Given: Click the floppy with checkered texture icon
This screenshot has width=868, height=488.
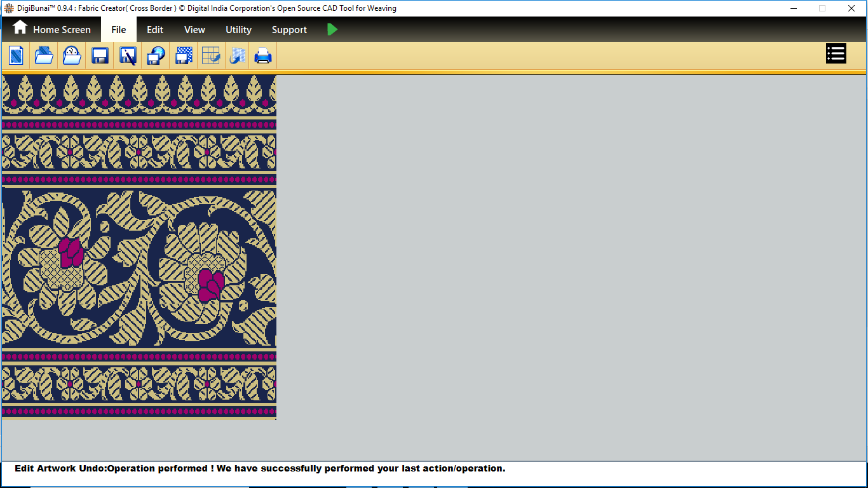Looking at the screenshot, I should click(x=184, y=56).
